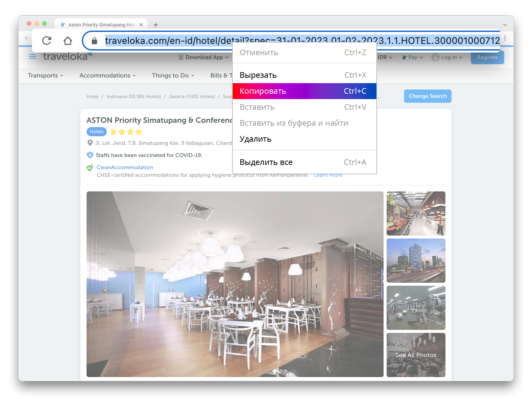Screen dimensions: 532x399
Task: Click the selected URL in the address bar
Action: tap(302, 41)
